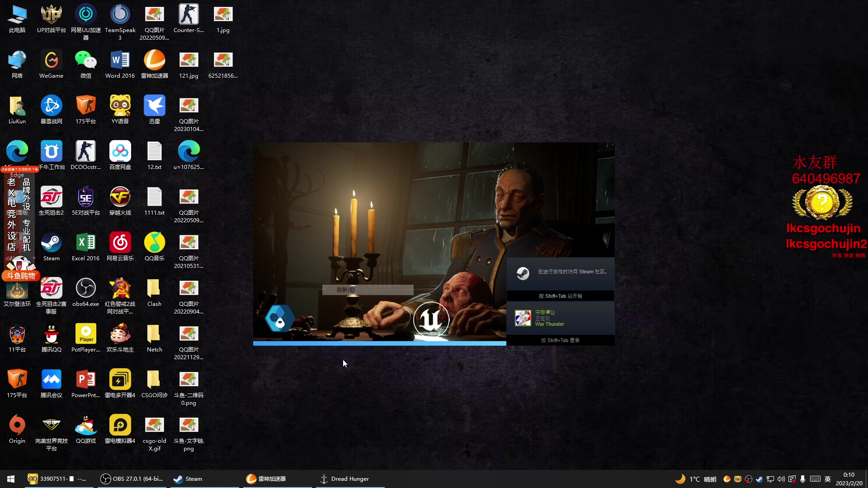This screenshot has width=868, height=488.
Task: Open the Steam desktop shortcut
Action: click(52, 247)
